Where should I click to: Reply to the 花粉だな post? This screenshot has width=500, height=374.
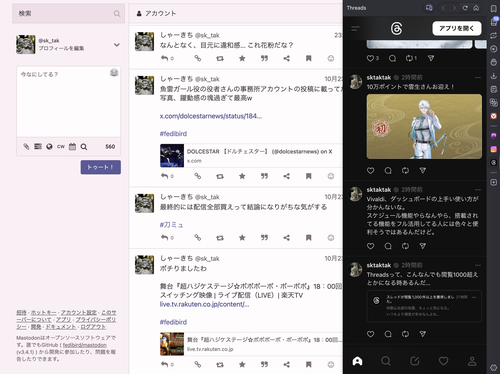[165, 58]
